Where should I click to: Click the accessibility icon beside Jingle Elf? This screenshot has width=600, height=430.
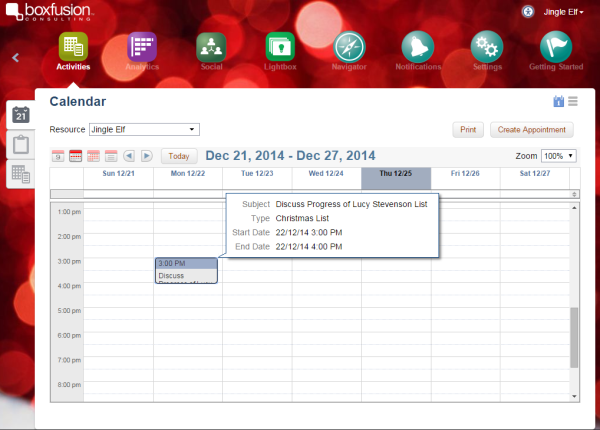pyautogui.click(x=528, y=11)
